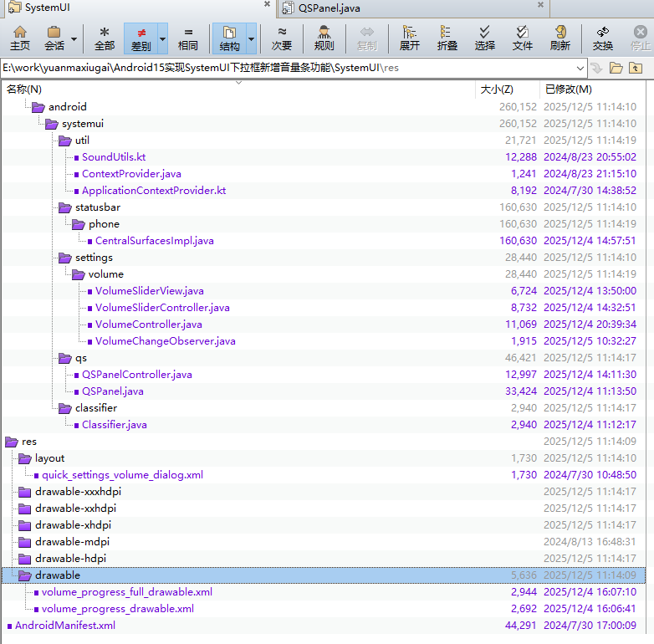Go to the 主页 home button
This screenshot has height=644, width=654.
coord(19,38)
